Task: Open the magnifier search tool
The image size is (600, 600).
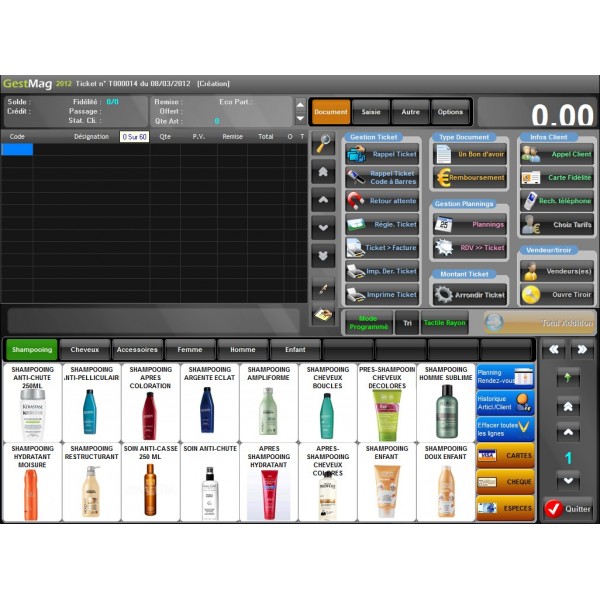Action: pos(323,144)
